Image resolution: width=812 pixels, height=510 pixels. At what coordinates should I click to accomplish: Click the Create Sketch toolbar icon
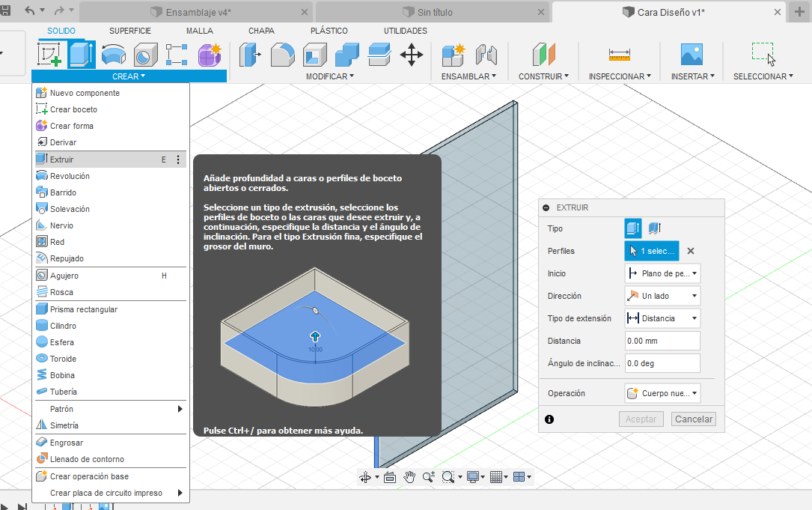pyautogui.click(x=49, y=55)
